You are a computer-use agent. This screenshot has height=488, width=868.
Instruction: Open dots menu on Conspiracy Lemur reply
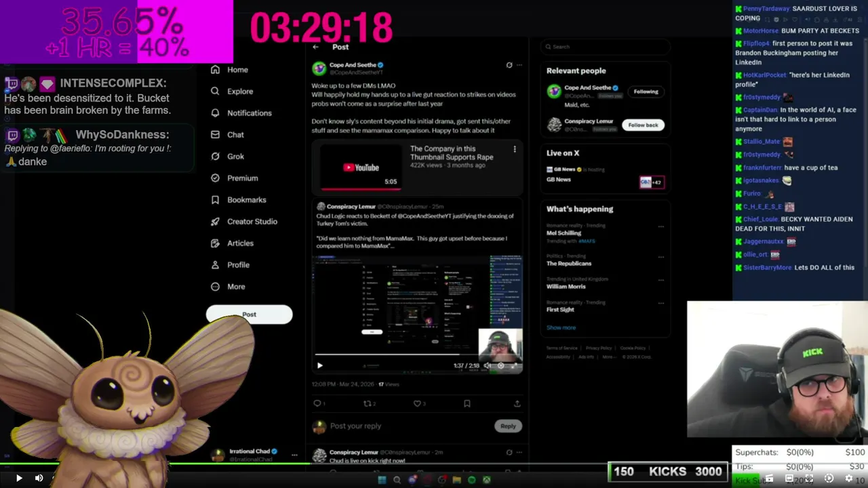click(519, 452)
